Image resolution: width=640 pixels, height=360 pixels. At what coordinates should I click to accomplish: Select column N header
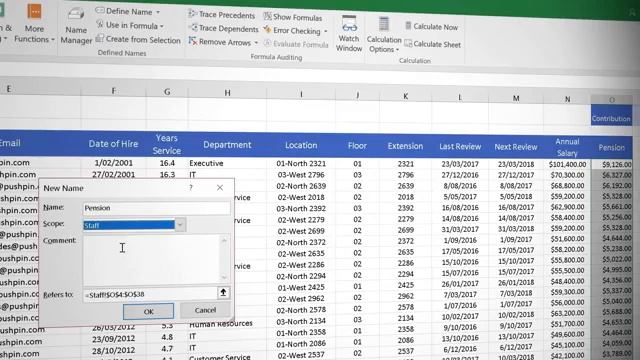pyautogui.click(x=567, y=99)
